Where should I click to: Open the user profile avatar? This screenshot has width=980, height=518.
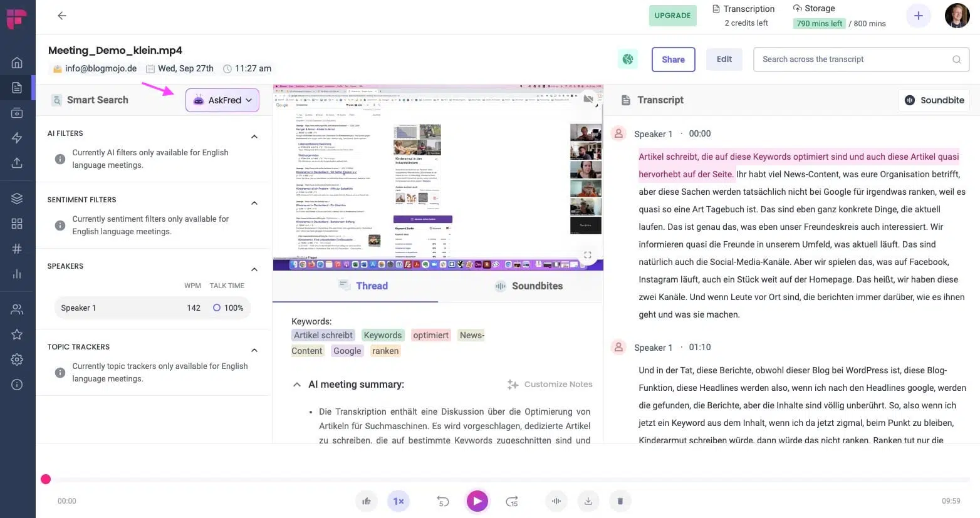pyautogui.click(x=957, y=16)
